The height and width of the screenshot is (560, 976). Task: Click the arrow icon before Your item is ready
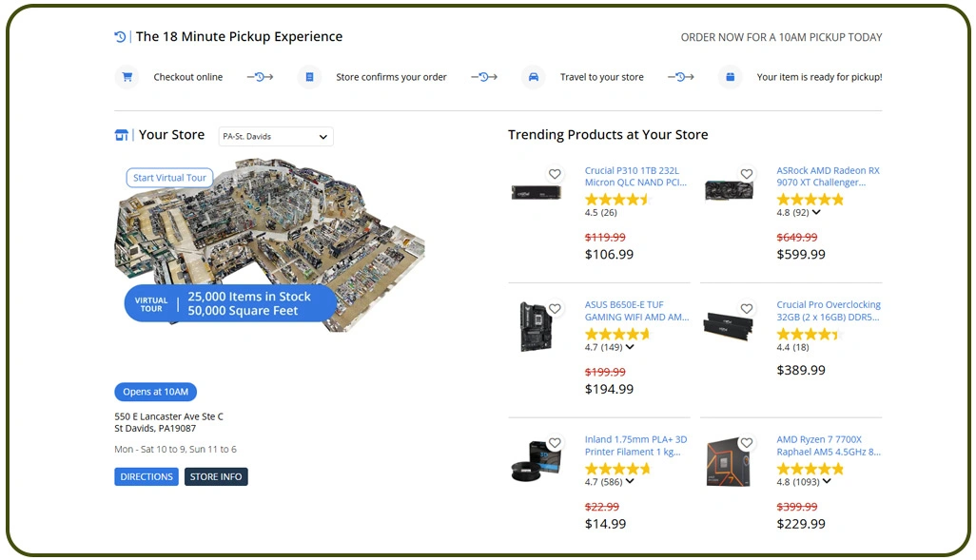681,76
